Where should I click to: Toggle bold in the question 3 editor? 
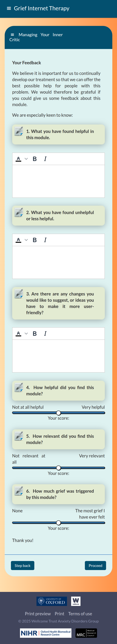(35, 334)
